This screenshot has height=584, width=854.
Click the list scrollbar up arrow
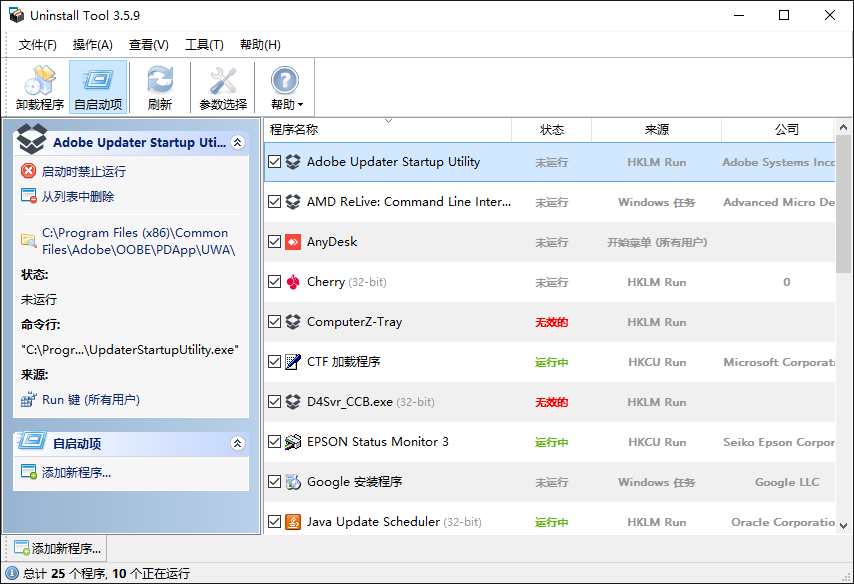(x=844, y=127)
